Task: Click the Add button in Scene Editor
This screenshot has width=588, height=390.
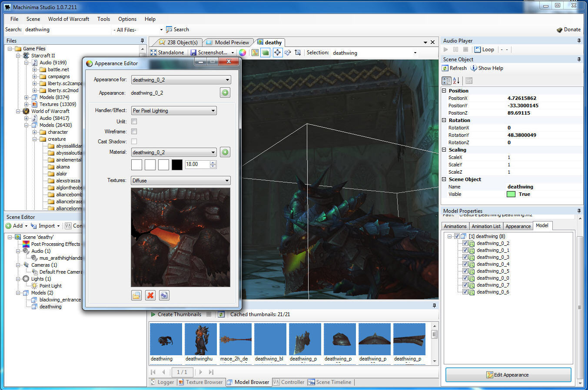Action: [x=17, y=226]
